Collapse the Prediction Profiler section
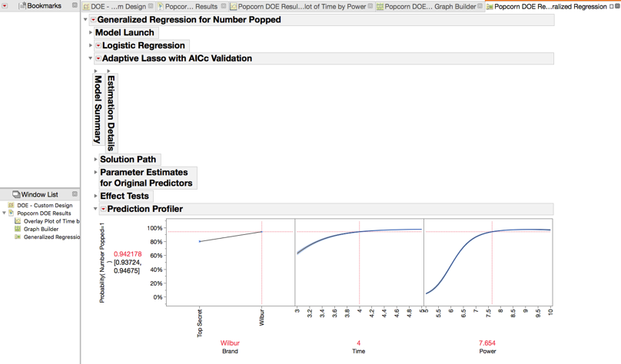 click(x=95, y=209)
